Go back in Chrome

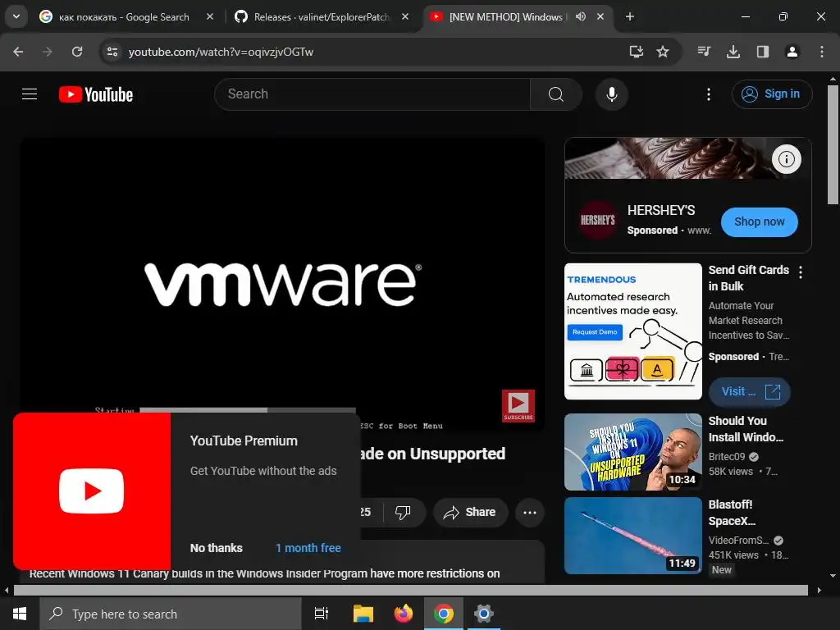[18, 52]
